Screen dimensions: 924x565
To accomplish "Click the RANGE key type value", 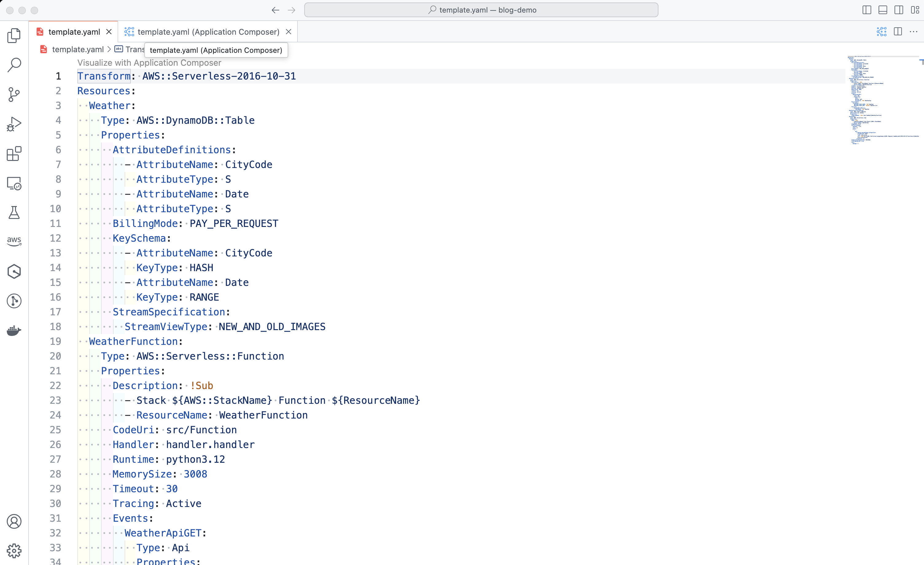I will (x=204, y=297).
